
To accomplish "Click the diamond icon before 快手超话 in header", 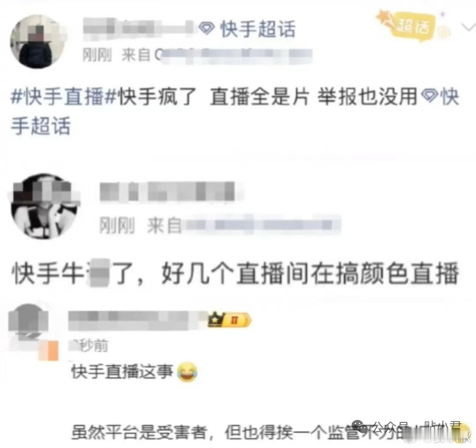I will point(207,29).
